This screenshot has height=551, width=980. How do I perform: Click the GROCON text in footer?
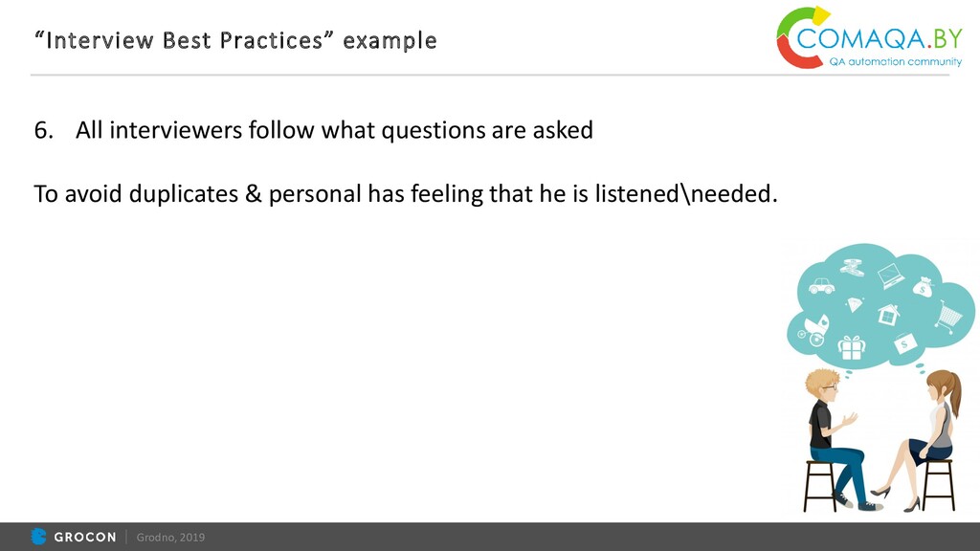(x=85, y=538)
